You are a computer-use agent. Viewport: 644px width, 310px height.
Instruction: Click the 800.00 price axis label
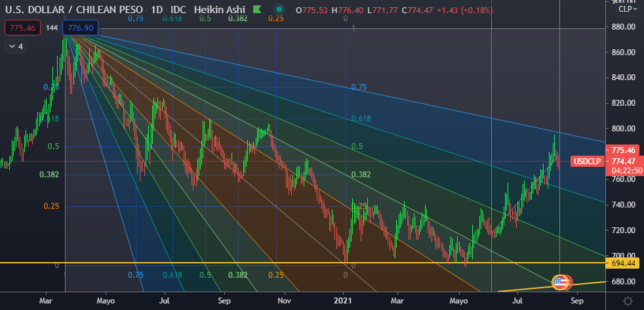point(624,129)
